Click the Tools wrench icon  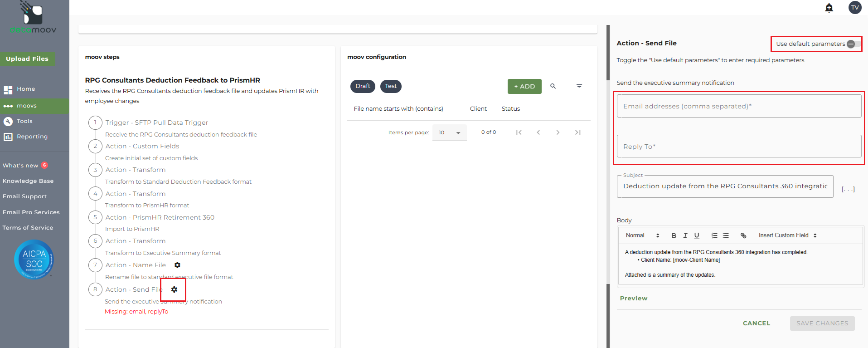[x=8, y=121]
